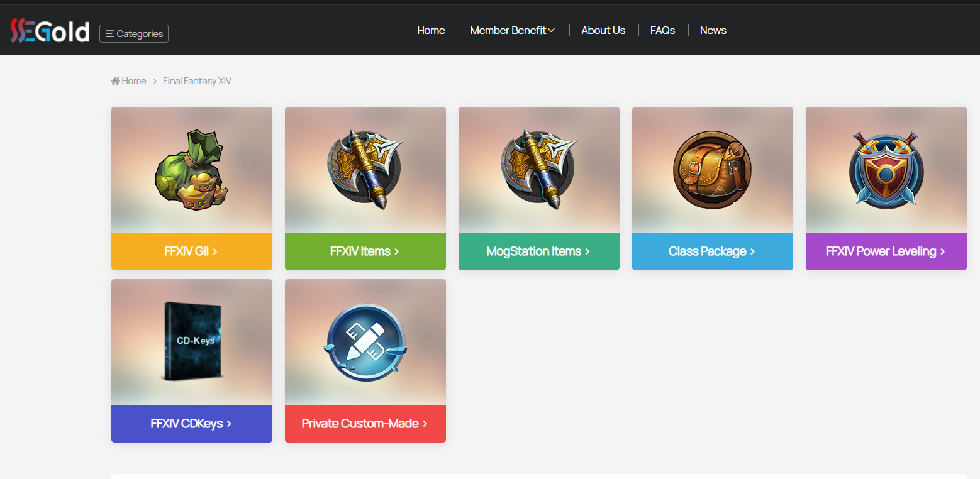Open the FFXIV Power Leveling purple button
Viewport: 980px width, 479px height.
[x=886, y=251]
